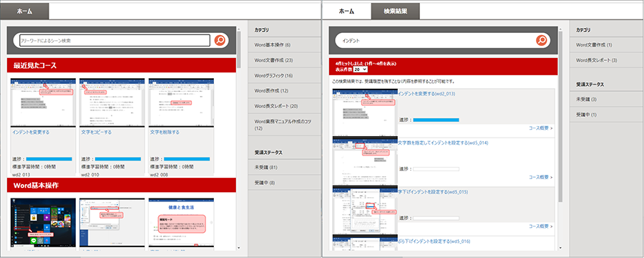
Task: Open インデントを変更する link in 最近見たコース
Action: coord(31,132)
